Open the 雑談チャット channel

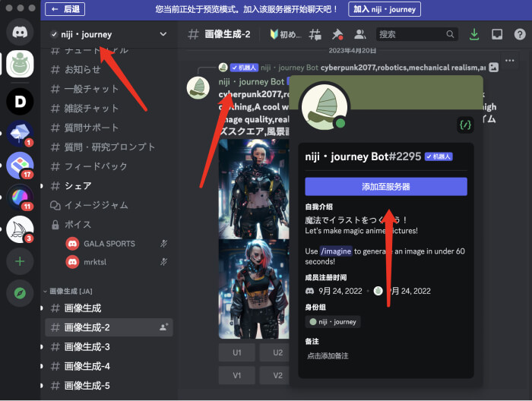pos(109,108)
